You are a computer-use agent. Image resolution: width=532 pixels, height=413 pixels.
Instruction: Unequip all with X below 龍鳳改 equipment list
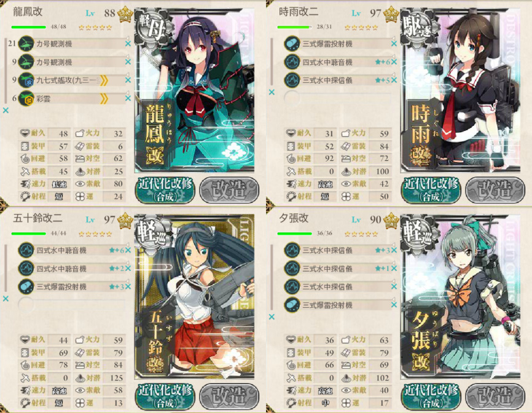tap(6, 110)
